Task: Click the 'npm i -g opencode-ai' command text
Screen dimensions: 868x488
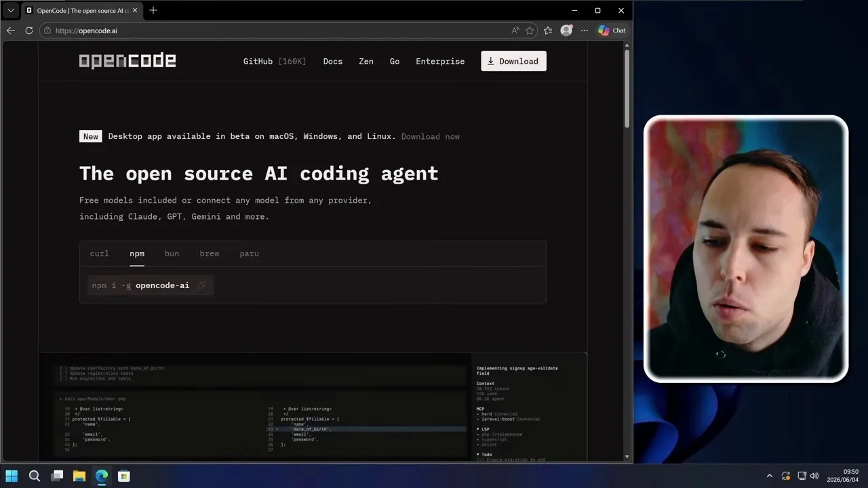Action: pos(140,285)
